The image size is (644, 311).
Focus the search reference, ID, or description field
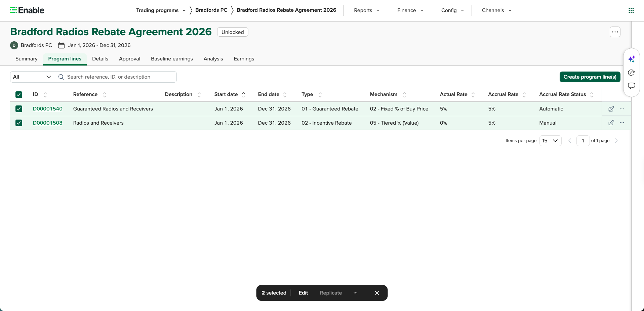pos(116,77)
